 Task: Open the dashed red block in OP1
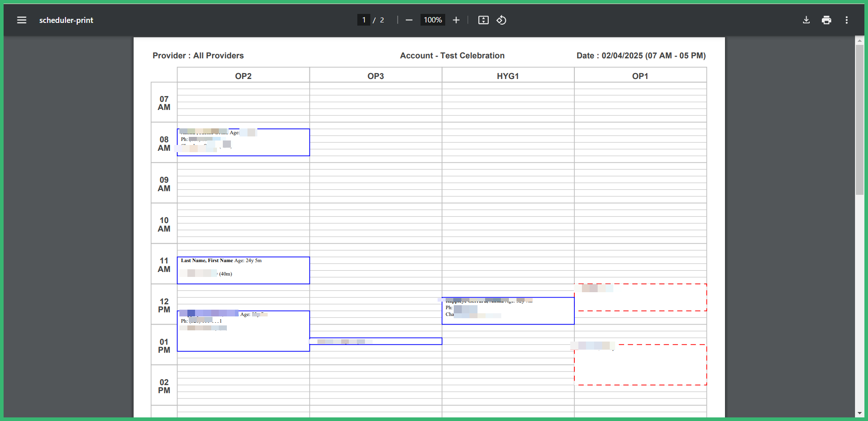(641, 297)
